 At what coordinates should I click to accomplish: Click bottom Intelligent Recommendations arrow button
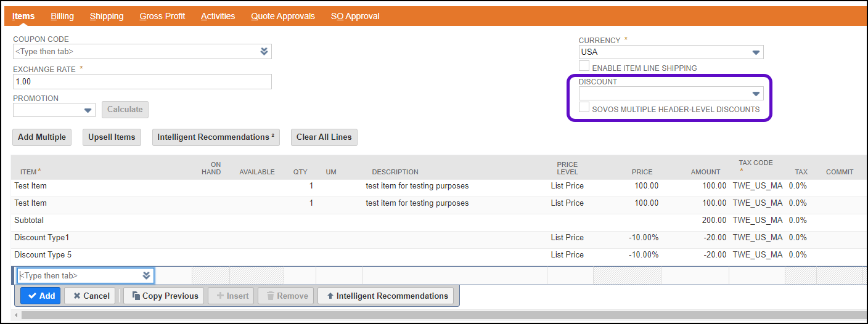[385, 296]
